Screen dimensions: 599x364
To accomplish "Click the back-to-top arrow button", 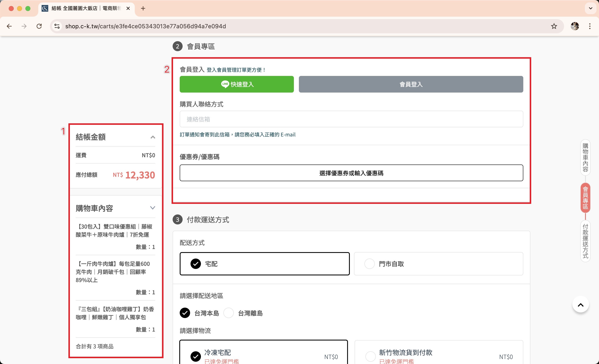I will point(580,305).
